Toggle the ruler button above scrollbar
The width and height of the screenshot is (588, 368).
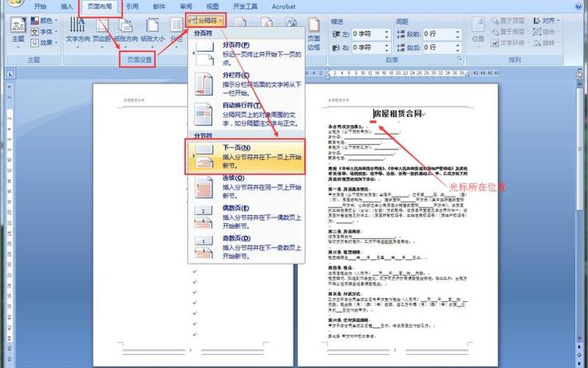pyautogui.click(x=579, y=74)
